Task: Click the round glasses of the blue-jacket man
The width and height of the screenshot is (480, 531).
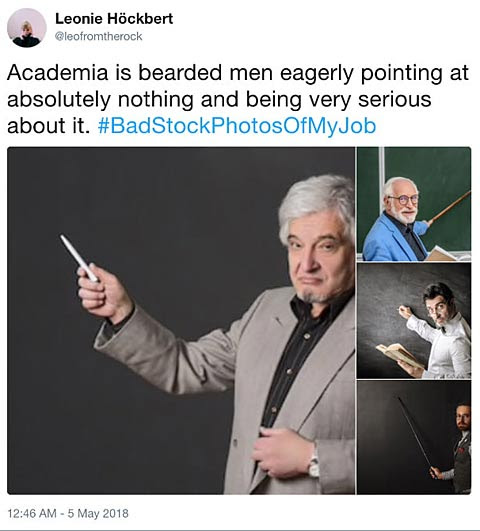Action: pyautogui.click(x=403, y=199)
